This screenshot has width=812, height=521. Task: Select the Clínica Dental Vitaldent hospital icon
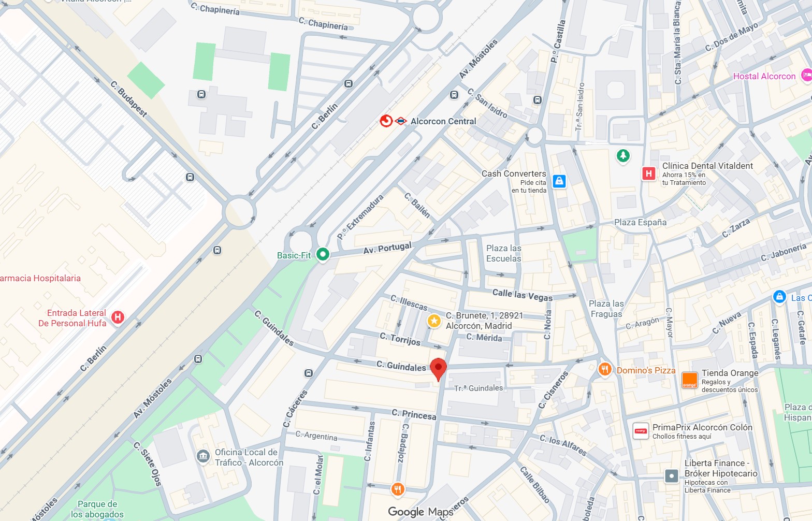pyautogui.click(x=648, y=173)
